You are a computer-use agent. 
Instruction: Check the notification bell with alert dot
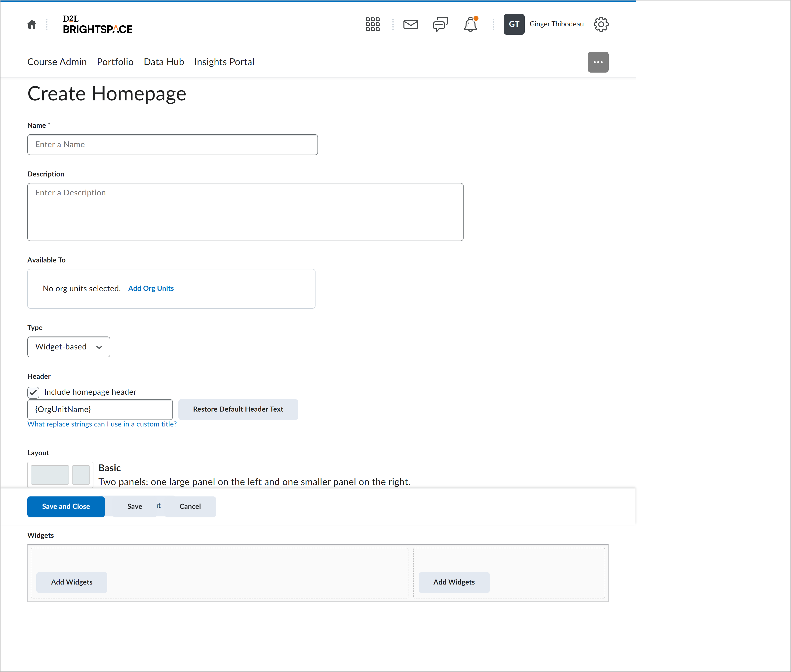[x=470, y=24]
